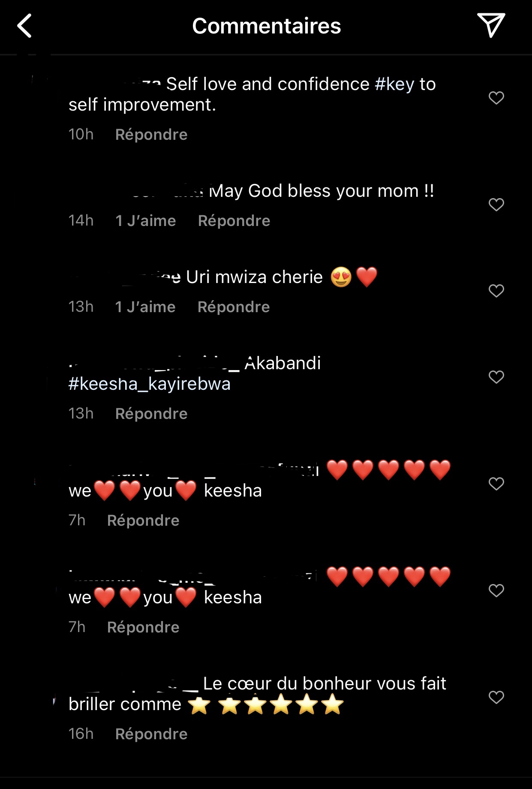
Task: Tap Répondre below the 'Akabandi' comment
Action: (151, 414)
